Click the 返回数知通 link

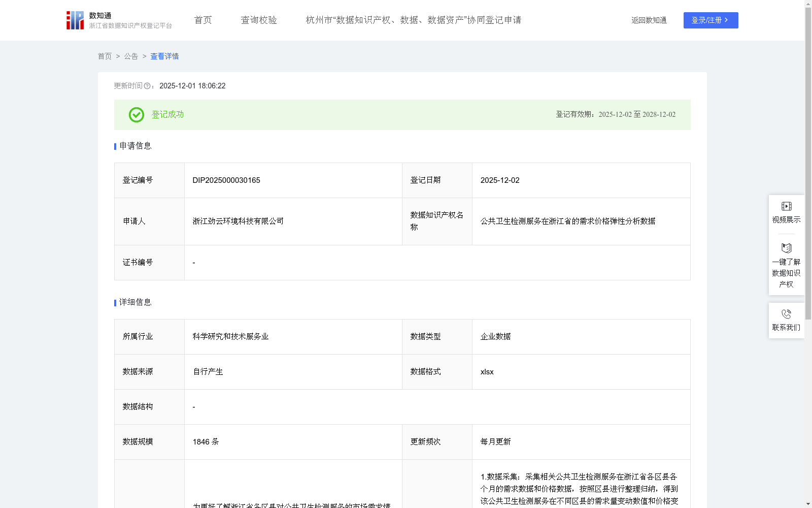tap(649, 20)
